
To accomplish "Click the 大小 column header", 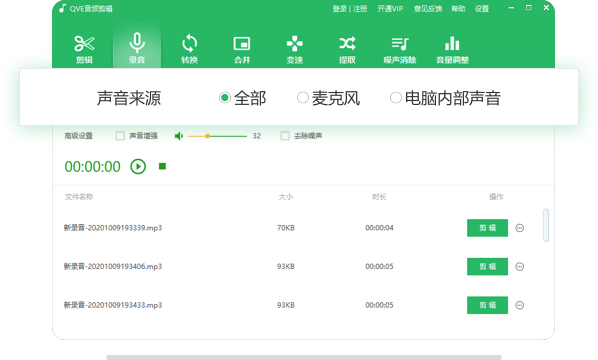I will pyautogui.click(x=286, y=197).
